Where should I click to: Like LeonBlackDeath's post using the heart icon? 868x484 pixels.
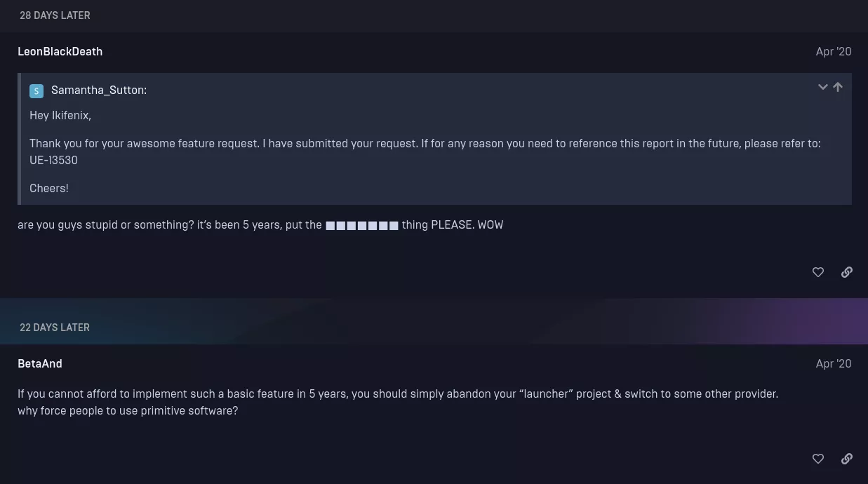pos(818,272)
